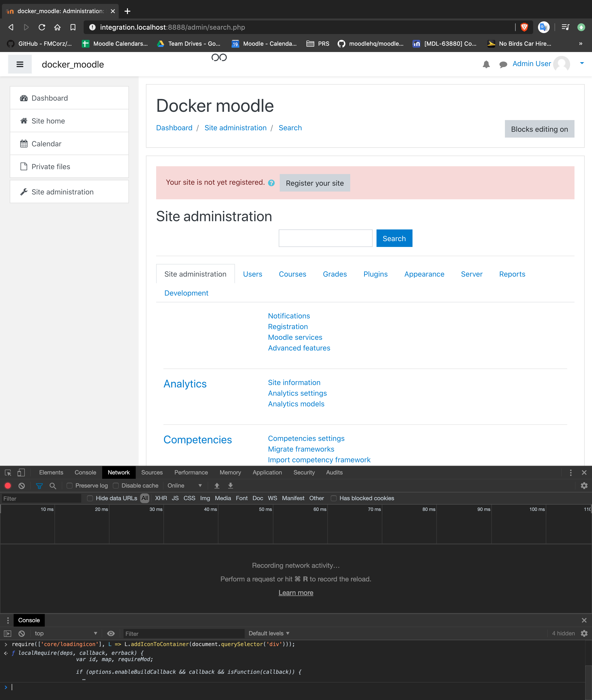This screenshot has height=700, width=592.
Task: Switch to the Development tab
Action: (x=186, y=293)
